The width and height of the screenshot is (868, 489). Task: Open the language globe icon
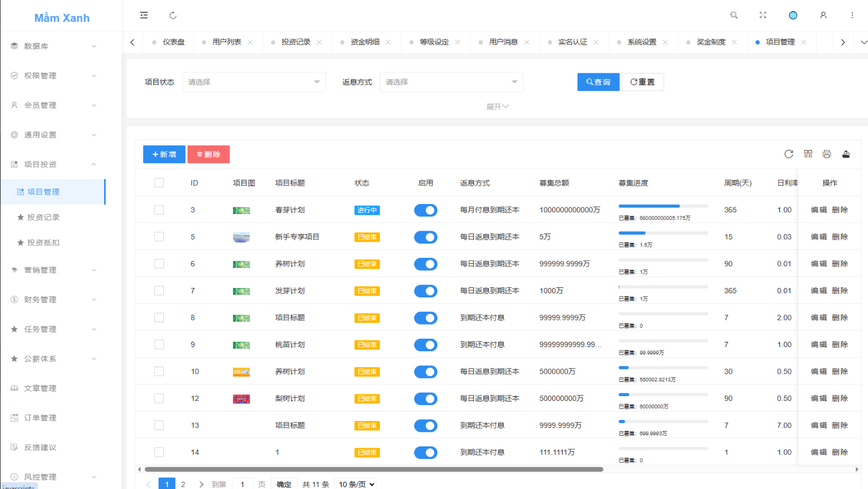click(x=793, y=15)
